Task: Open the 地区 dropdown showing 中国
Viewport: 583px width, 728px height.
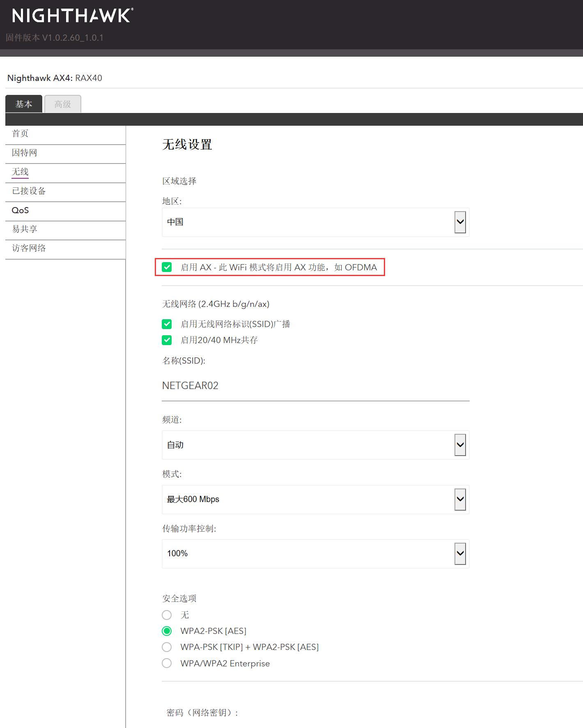Action: pyautogui.click(x=315, y=222)
